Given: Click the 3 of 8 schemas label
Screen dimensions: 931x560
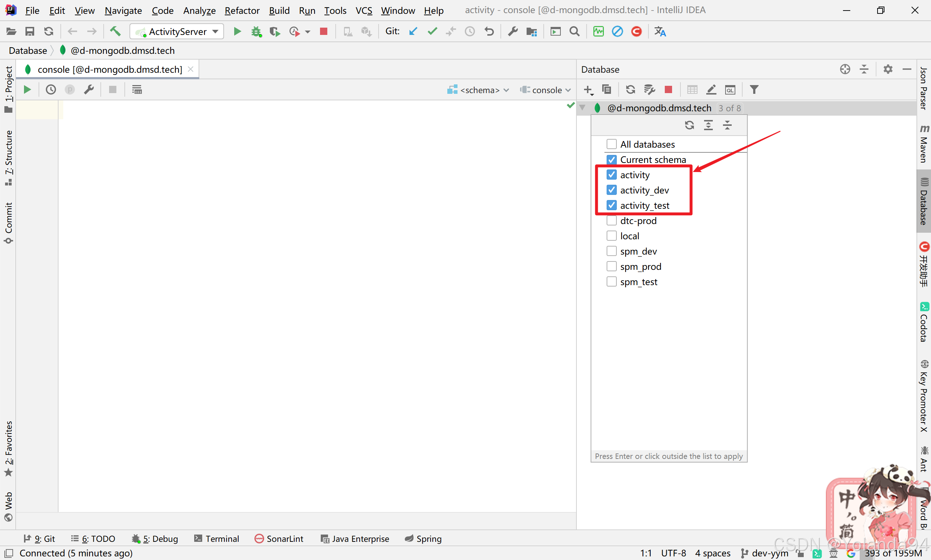Looking at the screenshot, I should pos(729,108).
